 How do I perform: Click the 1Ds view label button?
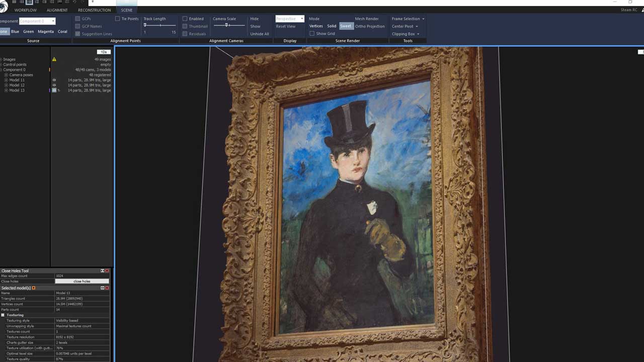[104, 52]
